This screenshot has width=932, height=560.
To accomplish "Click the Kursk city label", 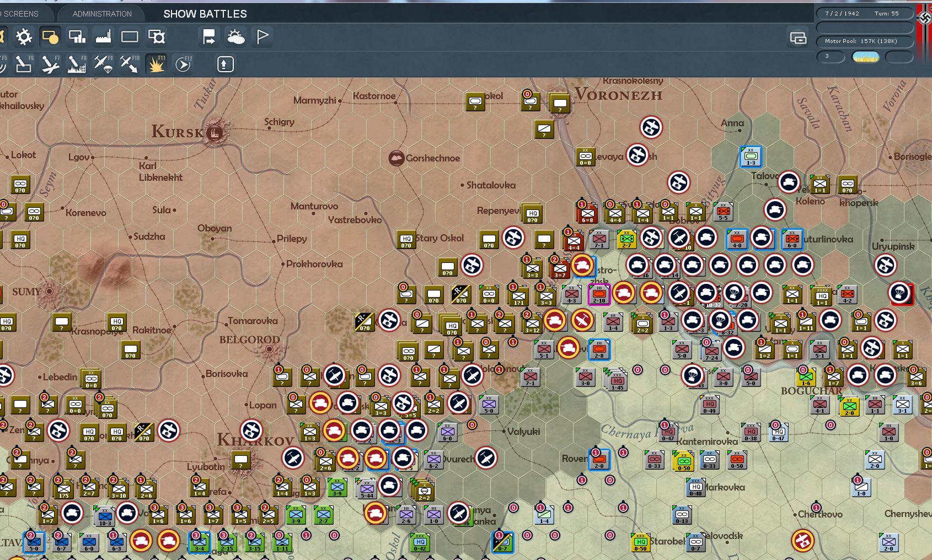I will click(x=178, y=132).
